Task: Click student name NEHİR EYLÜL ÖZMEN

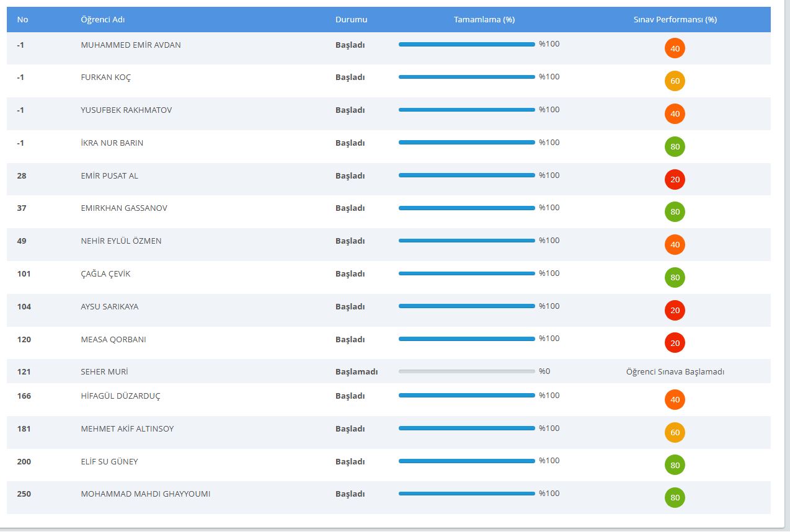Action: pos(121,241)
